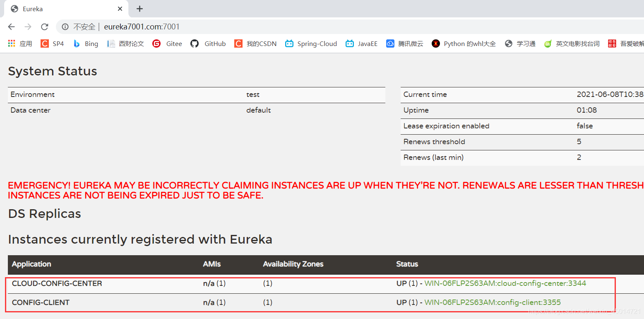Click the Renews threshold label
Image resolution: width=644 pixels, height=319 pixels.
[434, 142]
